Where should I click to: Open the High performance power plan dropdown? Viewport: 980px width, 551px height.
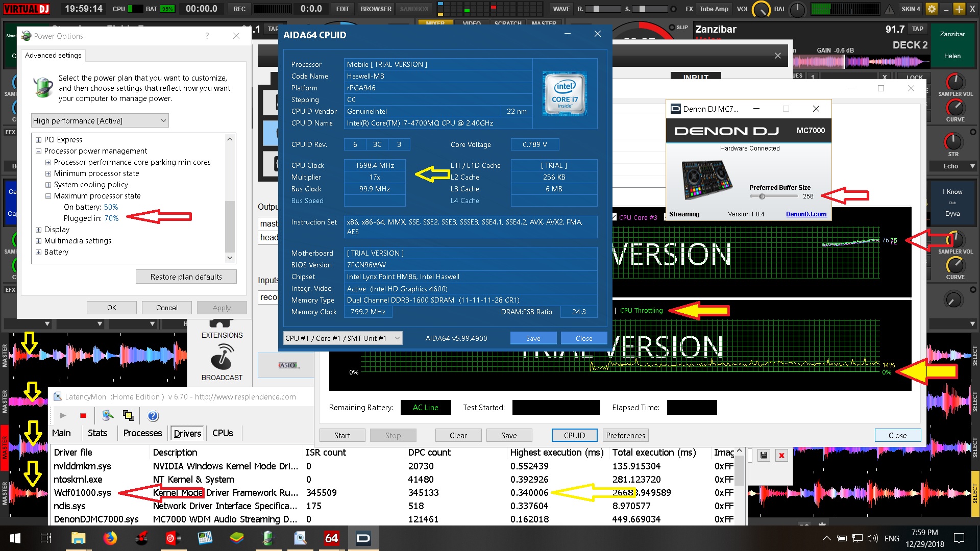tap(100, 121)
